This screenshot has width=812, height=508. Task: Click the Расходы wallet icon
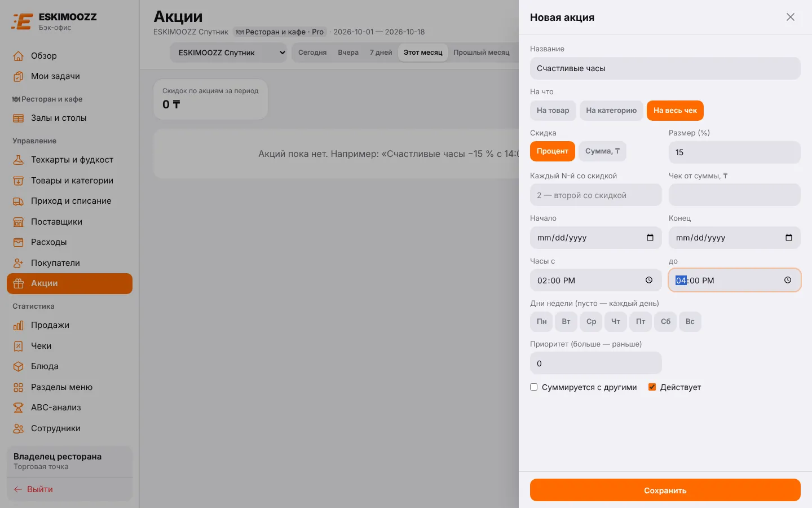[x=19, y=242]
